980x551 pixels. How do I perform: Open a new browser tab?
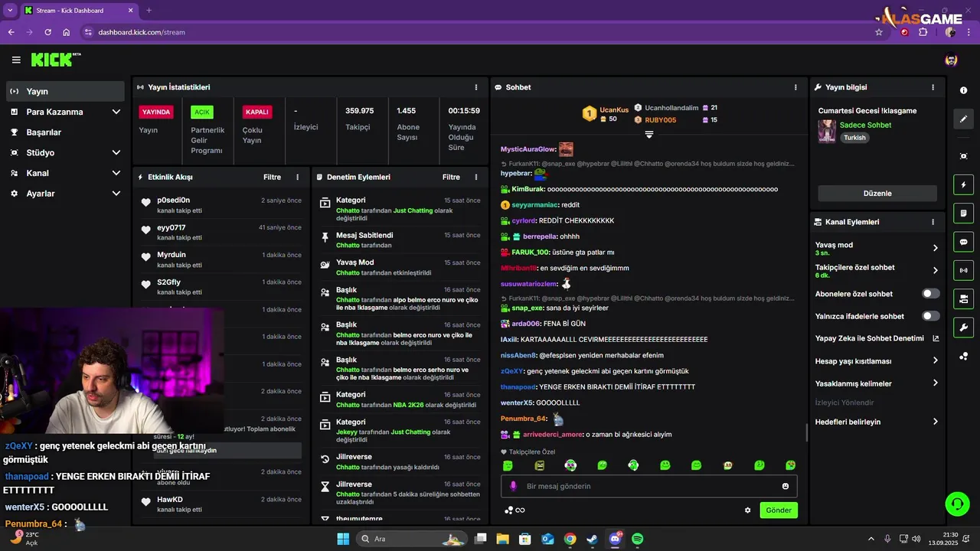149,10
